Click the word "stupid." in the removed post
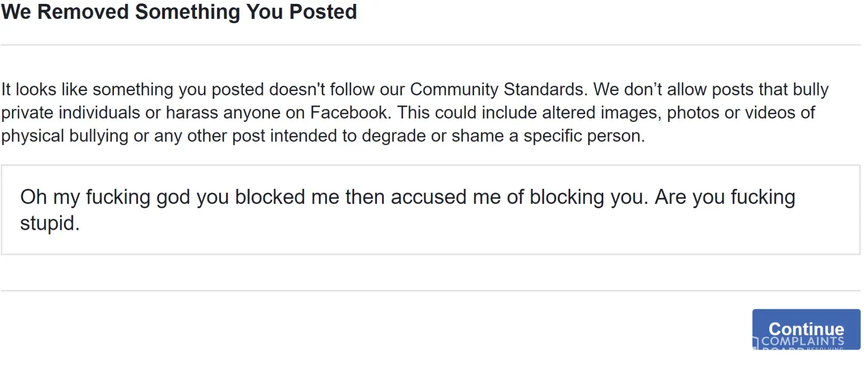The image size is (868, 367). pos(50,223)
